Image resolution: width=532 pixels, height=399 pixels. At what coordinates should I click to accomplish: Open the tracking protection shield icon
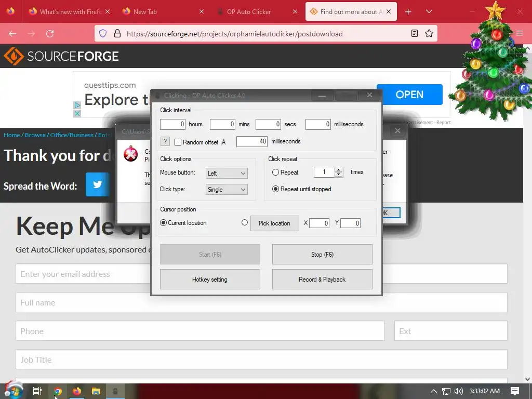click(x=103, y=33)
